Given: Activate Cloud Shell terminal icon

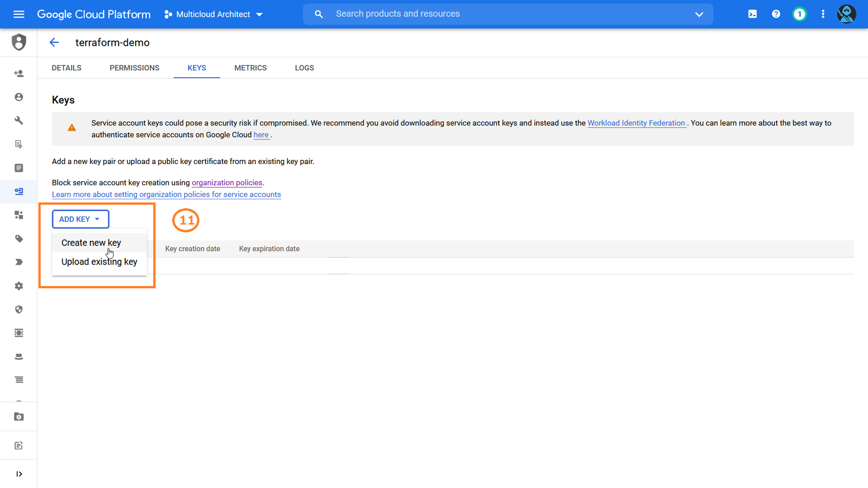Looking at the screenshot, I should pyautogui.click(x=752, y=14).
